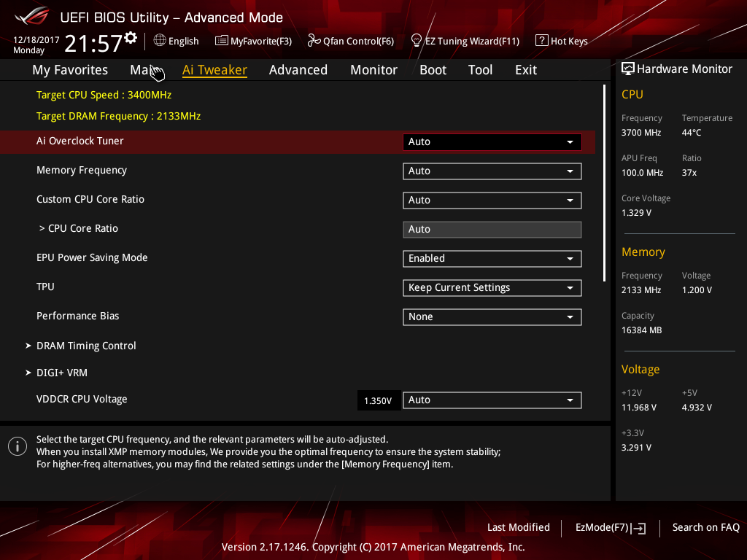Click the 100.0 MHz APU Freq value

point(642,173)
